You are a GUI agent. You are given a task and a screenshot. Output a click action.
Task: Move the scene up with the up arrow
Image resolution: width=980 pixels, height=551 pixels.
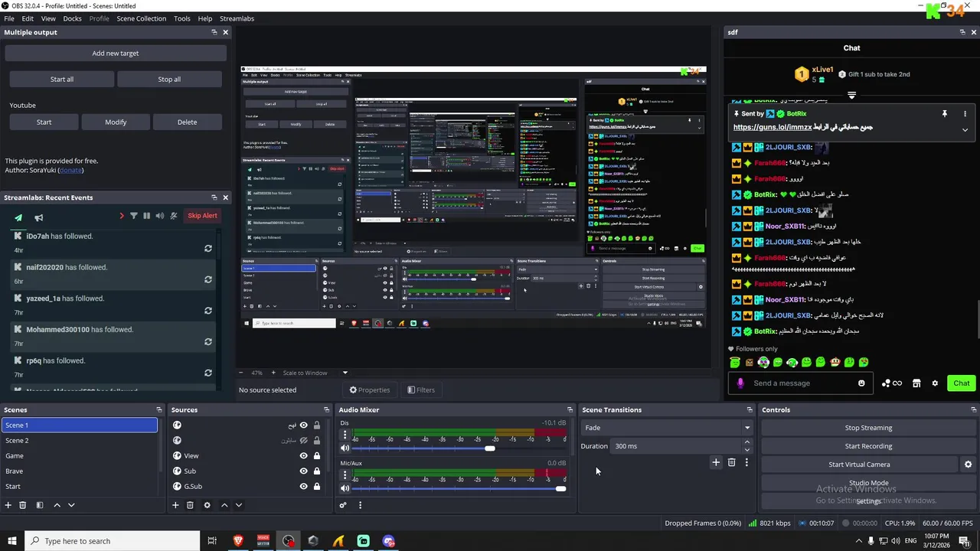tap(57, 505)
